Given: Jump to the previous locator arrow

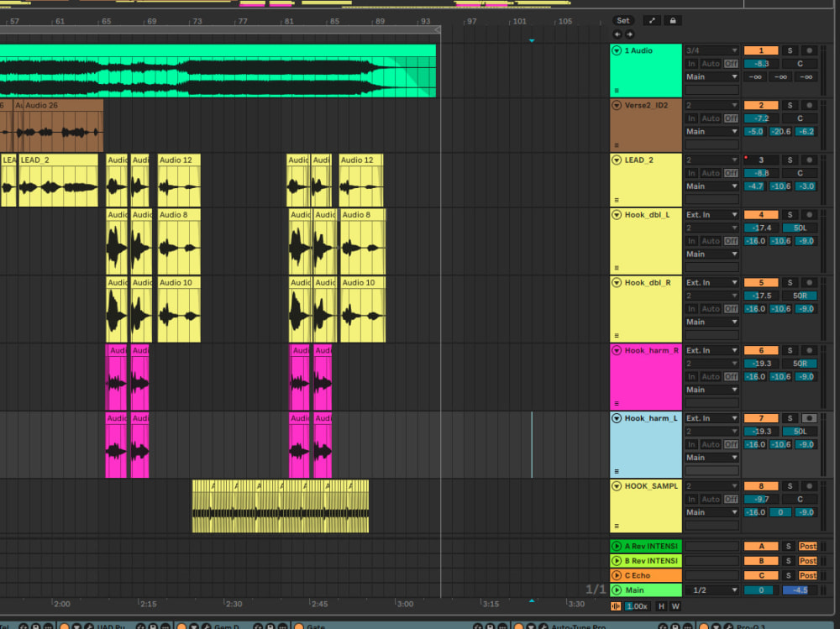Looking at the screenshot, I should click(x=617, y=34).
